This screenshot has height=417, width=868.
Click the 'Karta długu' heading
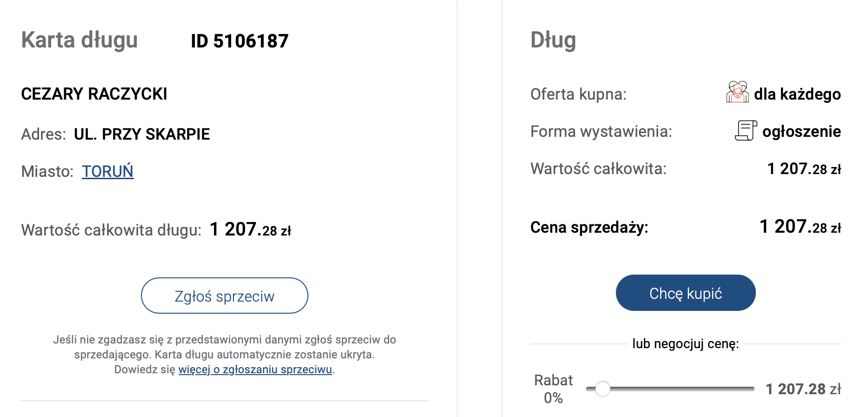80,40
